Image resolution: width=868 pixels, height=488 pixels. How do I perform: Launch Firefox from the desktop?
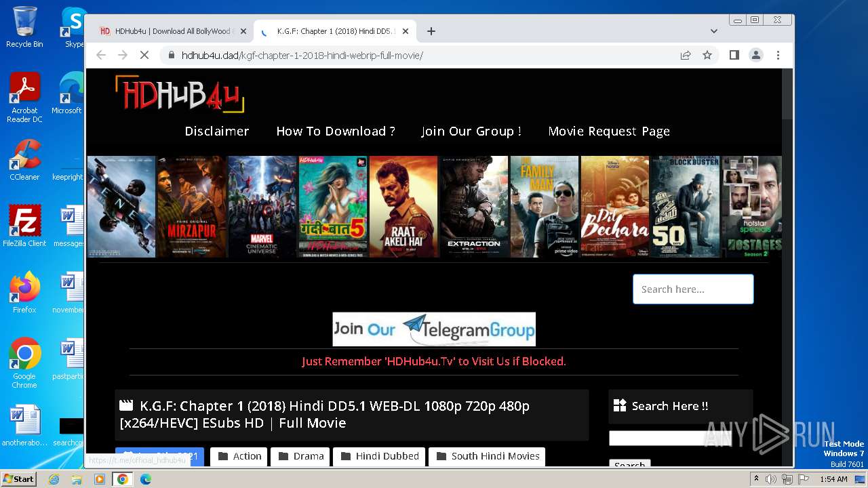[24, 292]
